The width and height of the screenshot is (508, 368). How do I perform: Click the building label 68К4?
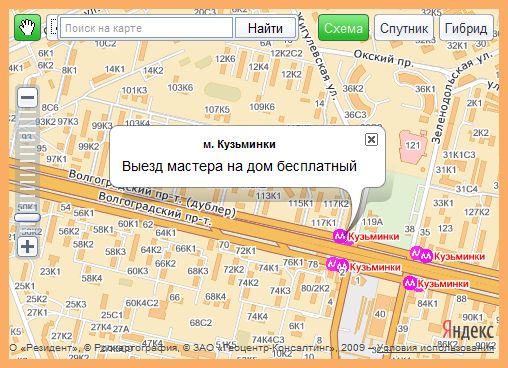216,296
